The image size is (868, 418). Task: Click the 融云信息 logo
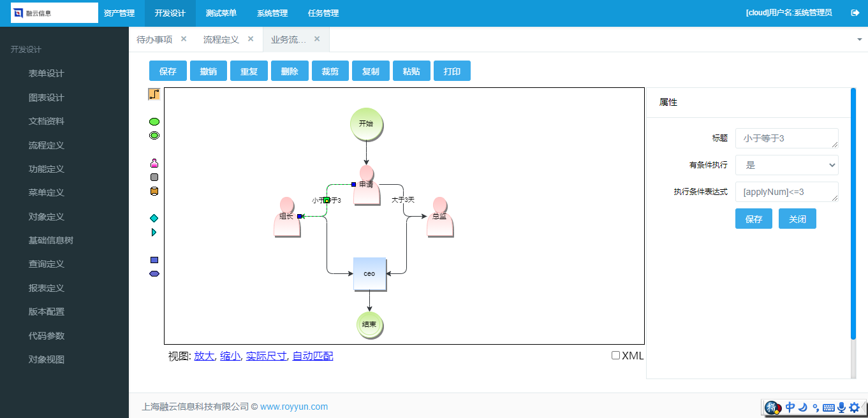(x=54, y=13)
